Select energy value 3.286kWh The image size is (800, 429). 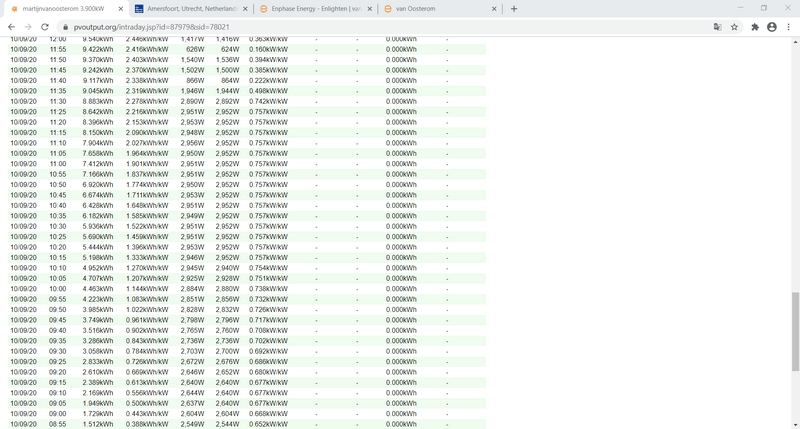[98, 341]
